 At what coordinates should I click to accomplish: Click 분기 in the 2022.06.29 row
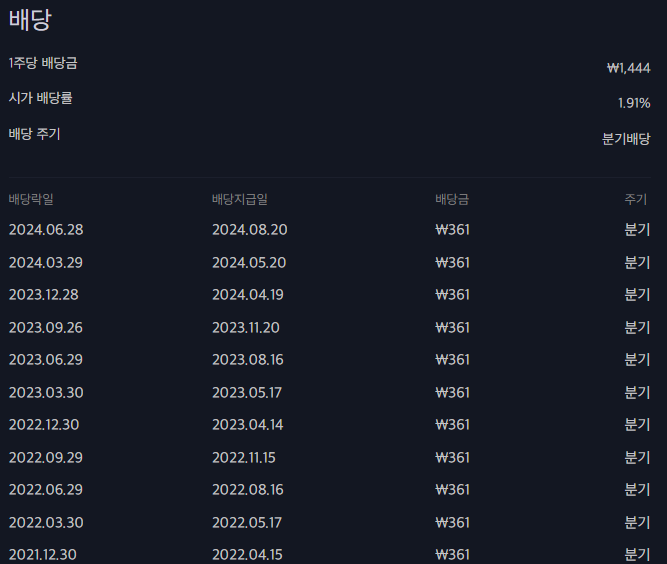point(637,490)
